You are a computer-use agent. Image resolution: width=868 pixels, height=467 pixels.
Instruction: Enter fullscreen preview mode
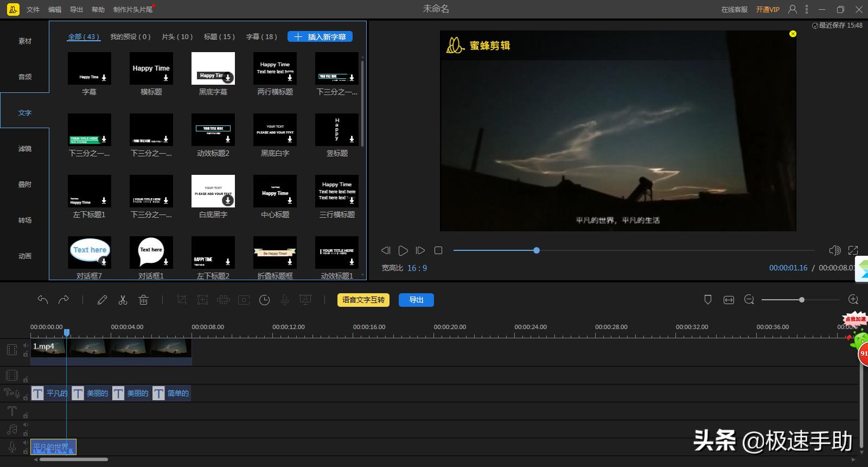[853, 250]
